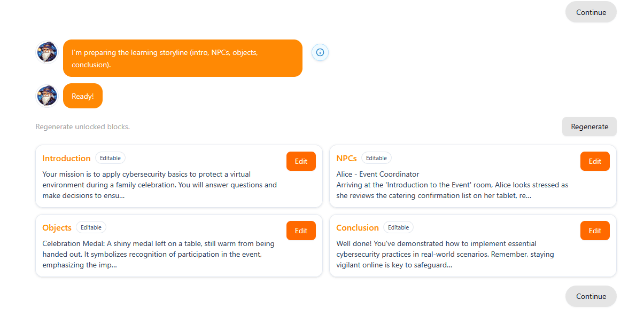Click the Editable badge next to Conclusion
Screen dimensions: 644x332
click(x=398, y=227)
